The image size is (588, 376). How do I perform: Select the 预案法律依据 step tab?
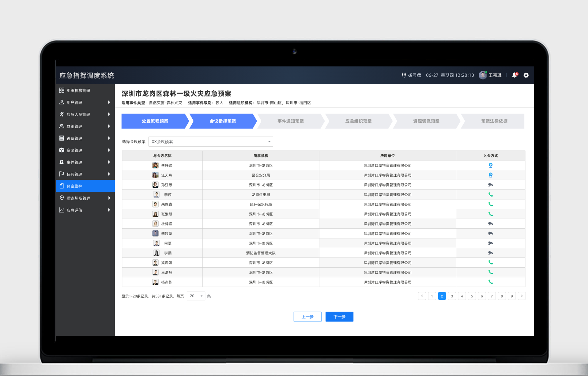(x=494, y=121)
